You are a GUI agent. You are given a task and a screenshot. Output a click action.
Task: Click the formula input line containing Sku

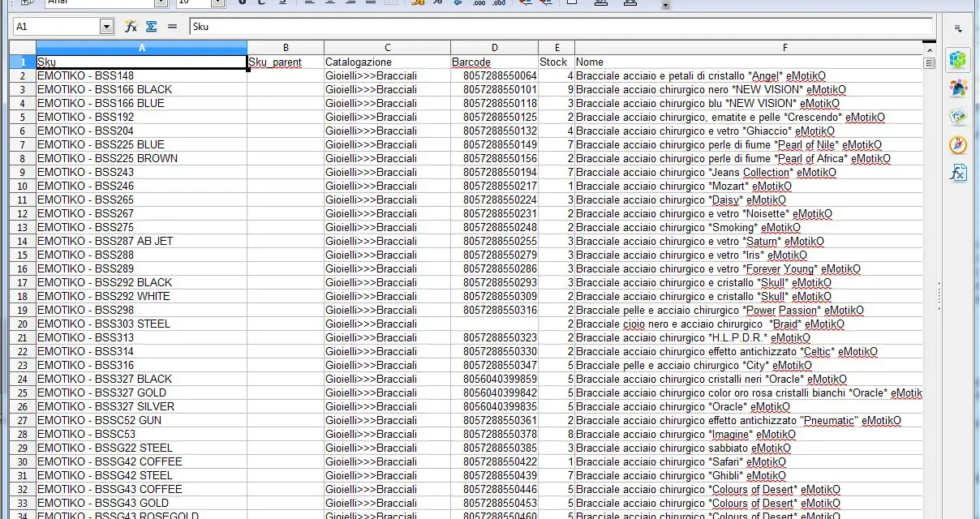tap(561, 27)
